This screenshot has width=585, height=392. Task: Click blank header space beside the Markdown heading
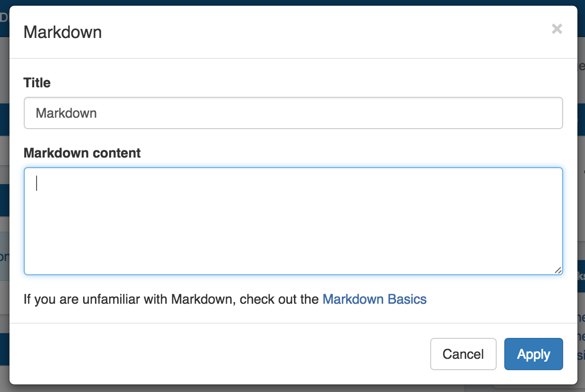click(309, 32)
